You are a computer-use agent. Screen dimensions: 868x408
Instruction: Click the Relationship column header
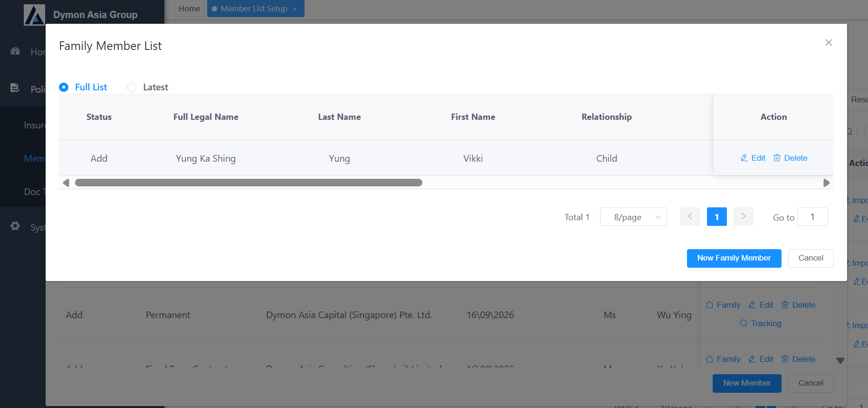607,117
